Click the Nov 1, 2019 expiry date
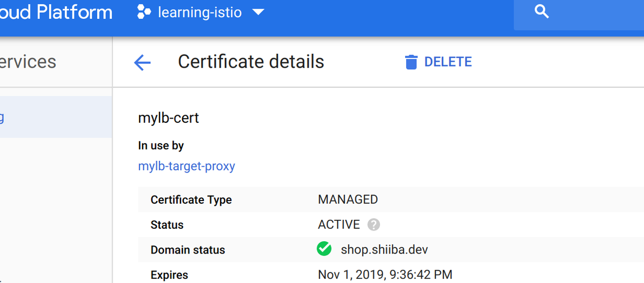644x283 pixels. coord(385,275)
